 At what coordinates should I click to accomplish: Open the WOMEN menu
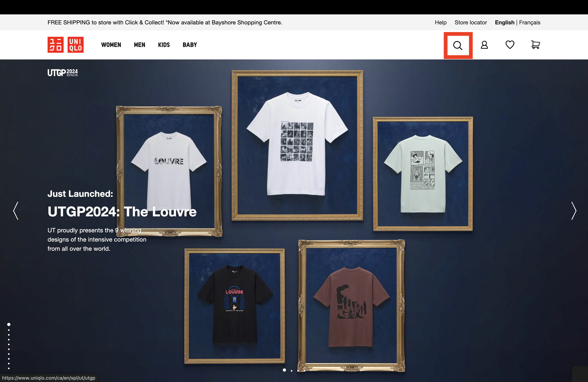[x=111, y=45]
